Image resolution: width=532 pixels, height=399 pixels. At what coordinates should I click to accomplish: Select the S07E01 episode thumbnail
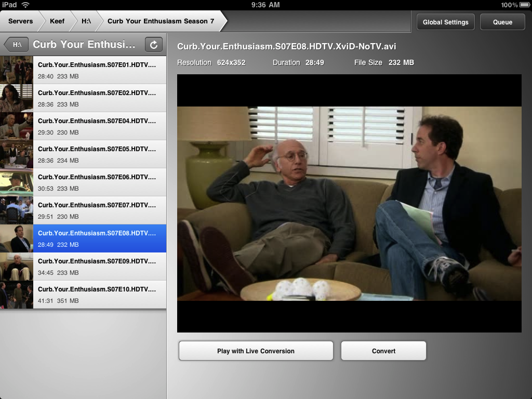click(17, 70)
